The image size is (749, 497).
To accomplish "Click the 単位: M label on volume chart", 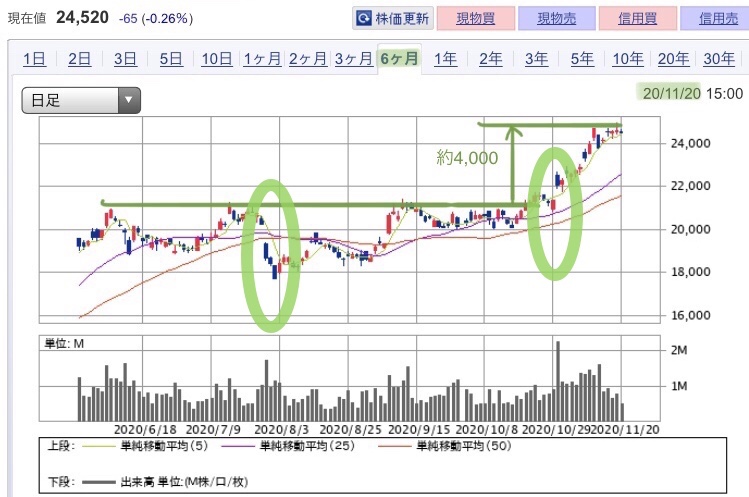I will [x=64, y=344].
